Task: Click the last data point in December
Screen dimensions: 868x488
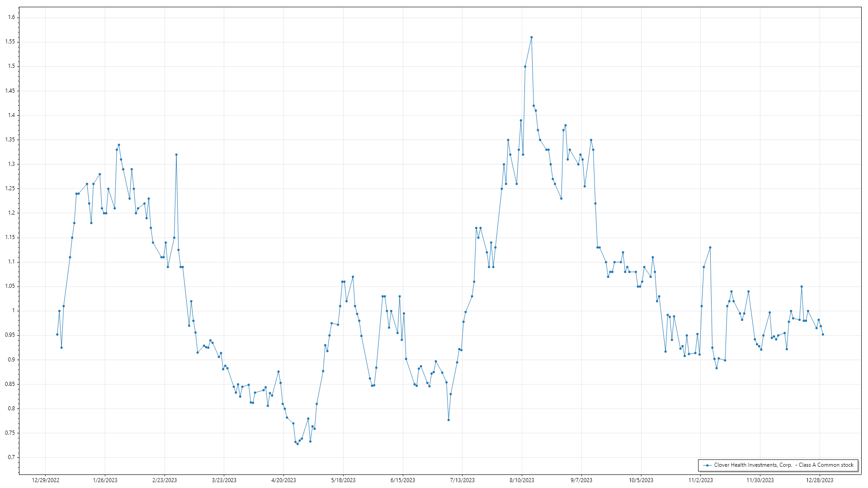Action: point(823,334)
